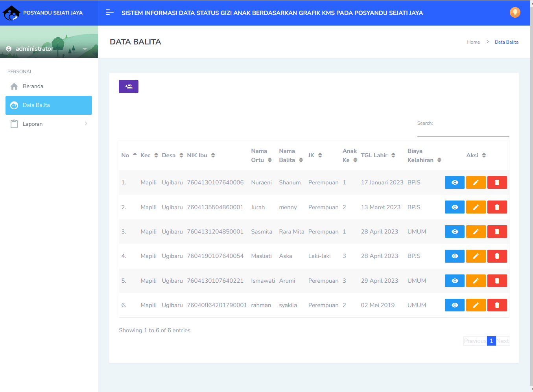Delete menny's record with trash icon

pos(497,207)
